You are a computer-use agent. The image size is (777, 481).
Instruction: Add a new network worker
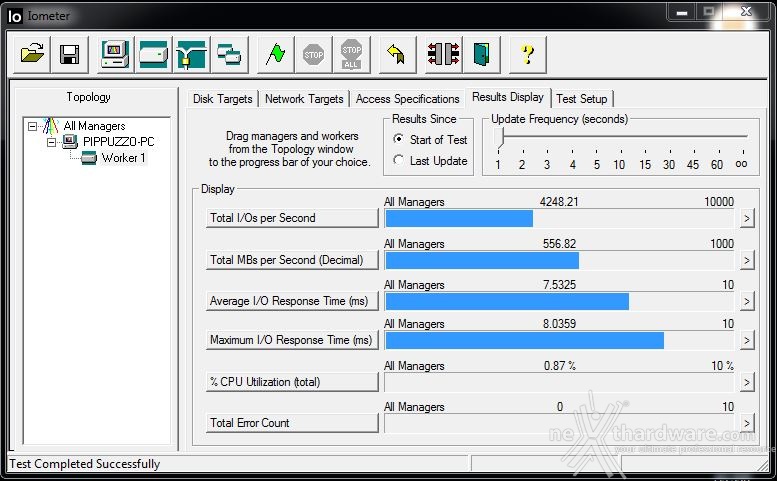click(x=191, y=54)
